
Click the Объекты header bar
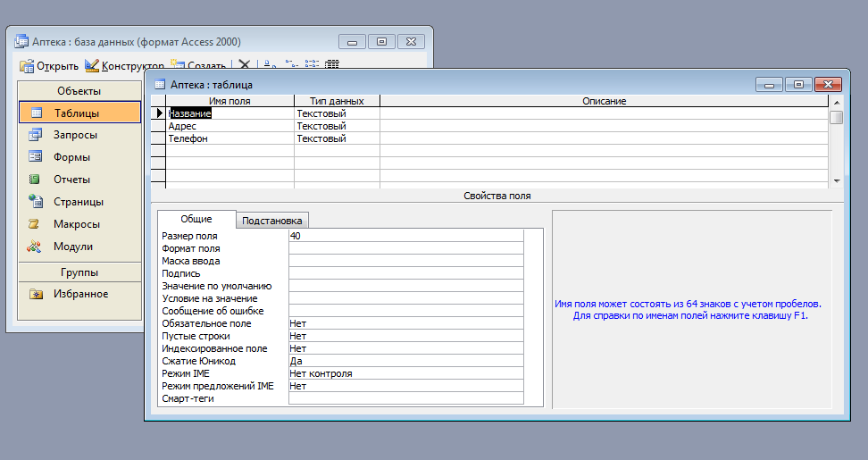[x=79, y=91]
